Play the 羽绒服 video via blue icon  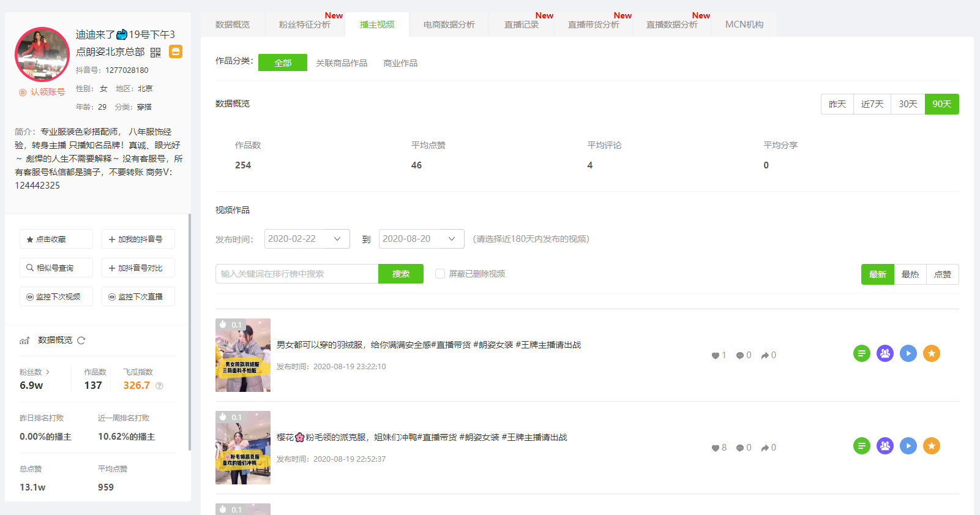pyautogui.click(x=908, y=353)
